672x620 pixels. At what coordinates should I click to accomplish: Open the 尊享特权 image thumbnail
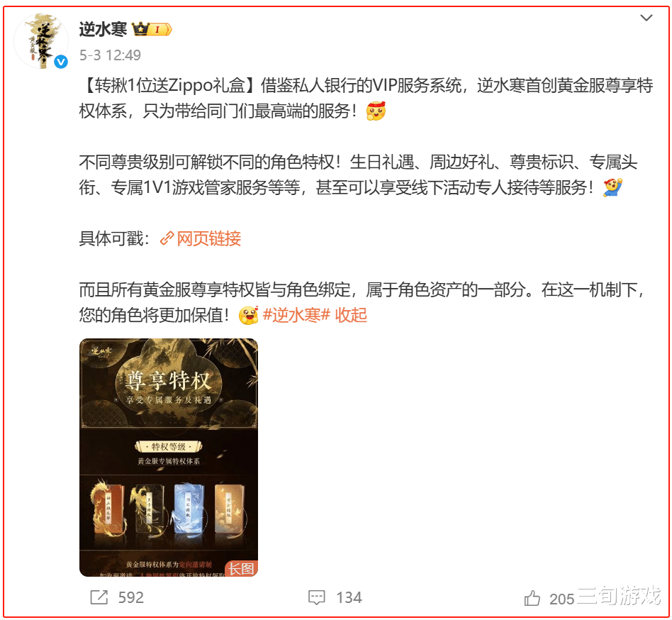169,458
